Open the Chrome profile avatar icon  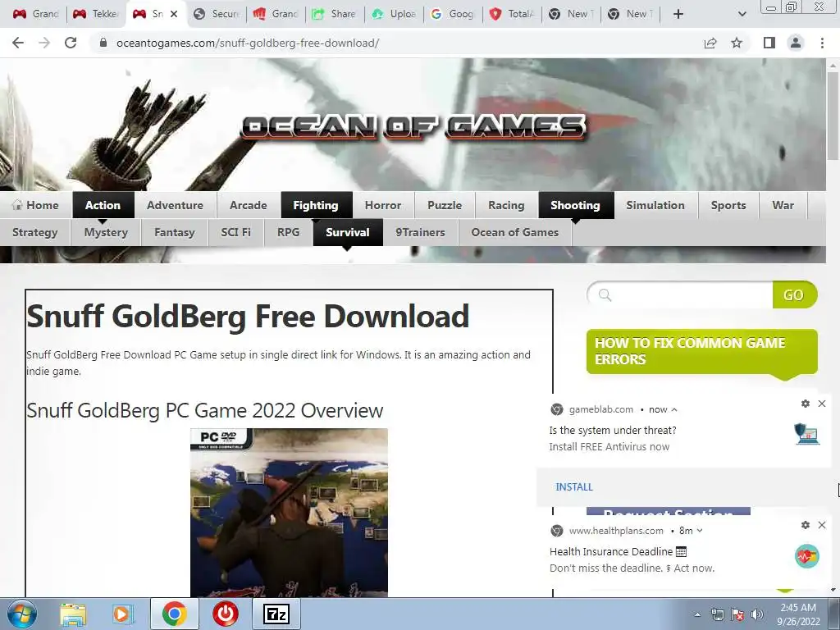pyautogui.click(x=796, y=43)
